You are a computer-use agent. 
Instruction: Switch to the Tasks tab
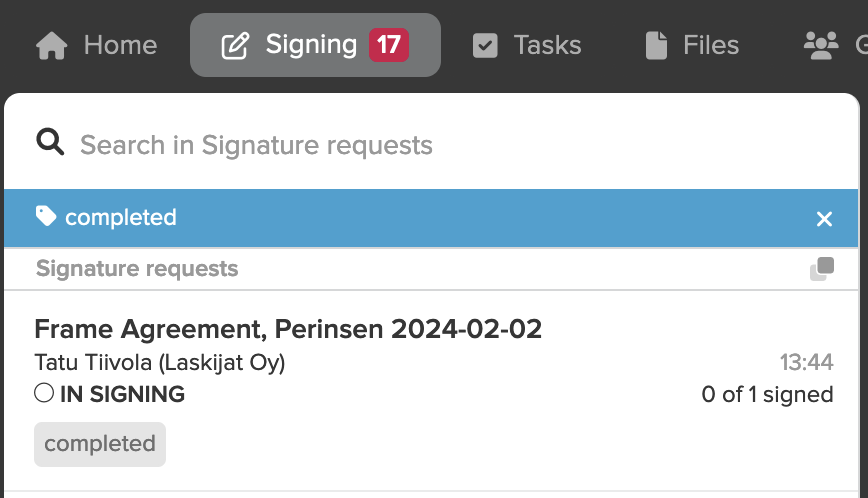tap(527, 45)
